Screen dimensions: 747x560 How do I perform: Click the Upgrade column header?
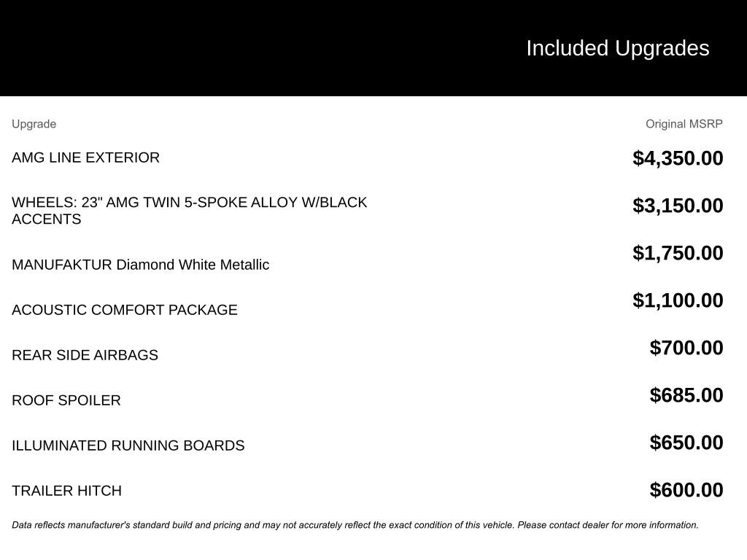pyautogui.click(x=34, y=124)
